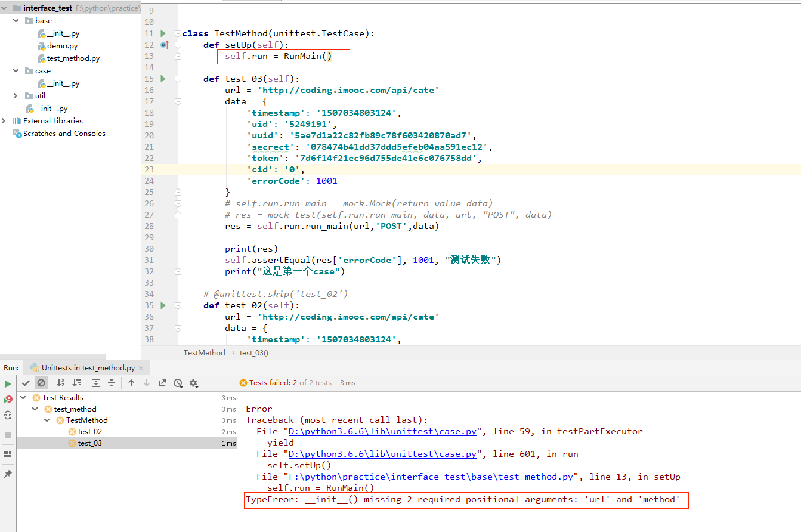Expand all test result nodes

point(96,383)
